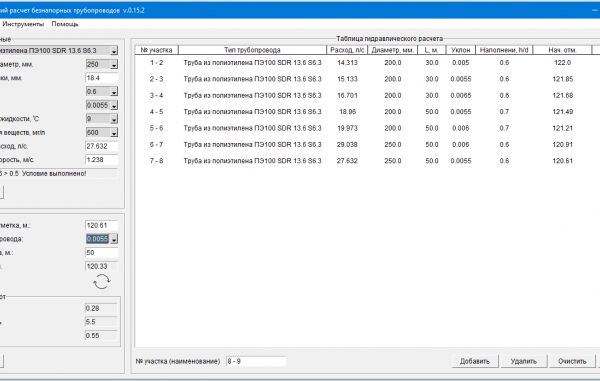The image size is (600, 381).
Task: Click the wall thickness field 18.4
Action: pos(102,78)
